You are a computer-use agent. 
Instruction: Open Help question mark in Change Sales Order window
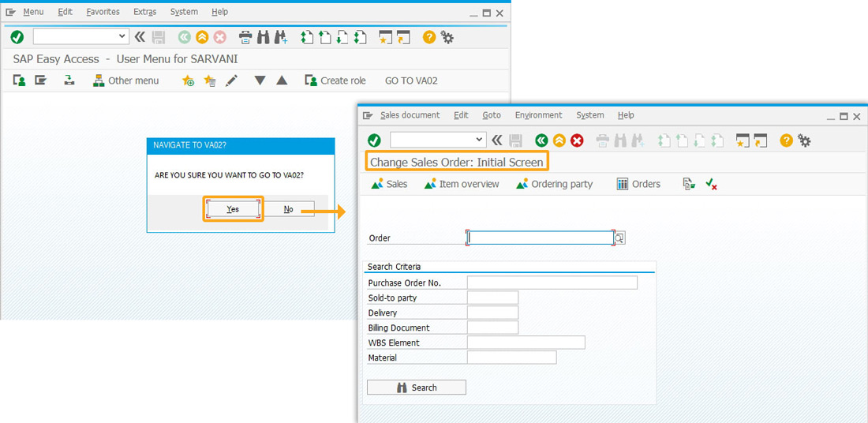click(786, 140)
